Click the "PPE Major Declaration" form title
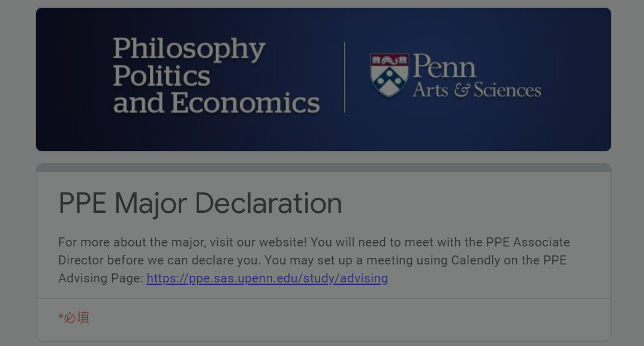Screen dimensions: 644x346 pyautogui.click(x=200, y=203)
